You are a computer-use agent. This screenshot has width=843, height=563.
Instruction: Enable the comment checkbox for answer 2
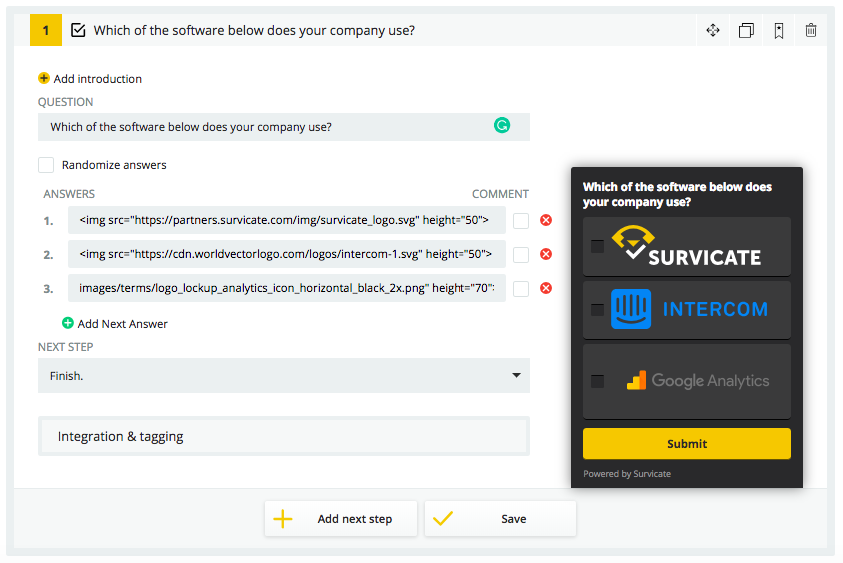pyautogui.click(x=521, y=254)
